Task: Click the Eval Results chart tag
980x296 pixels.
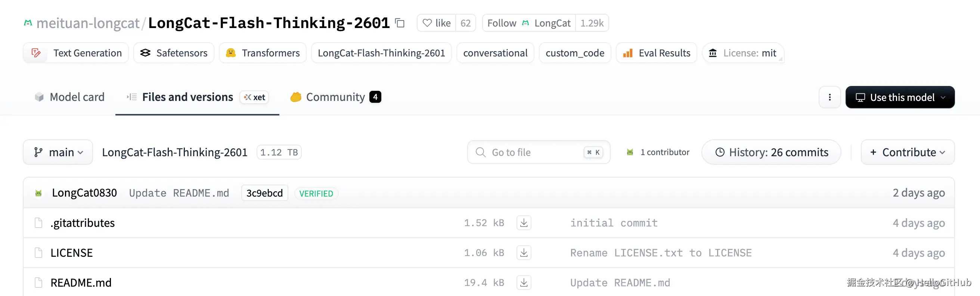Action: coord(656,53)
